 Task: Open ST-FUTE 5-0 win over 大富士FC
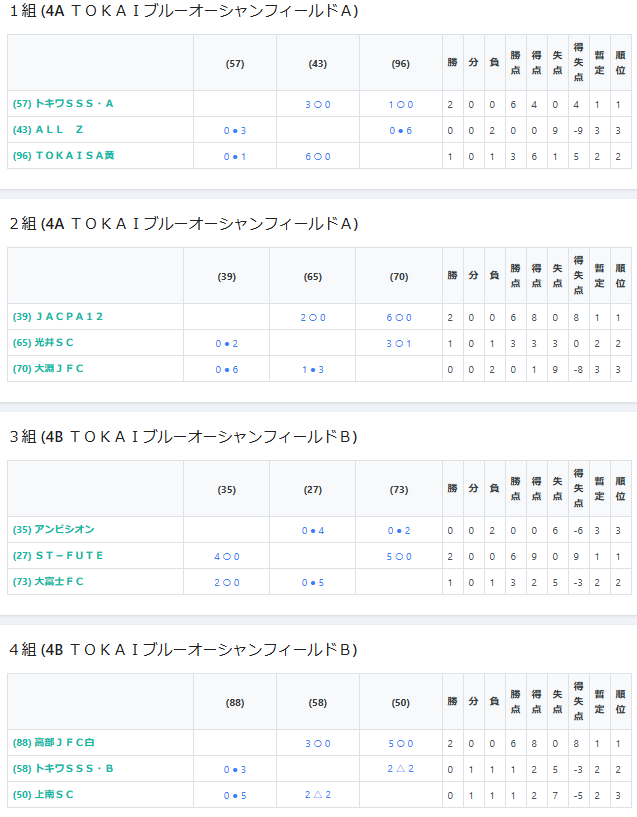tap(399, 557)
